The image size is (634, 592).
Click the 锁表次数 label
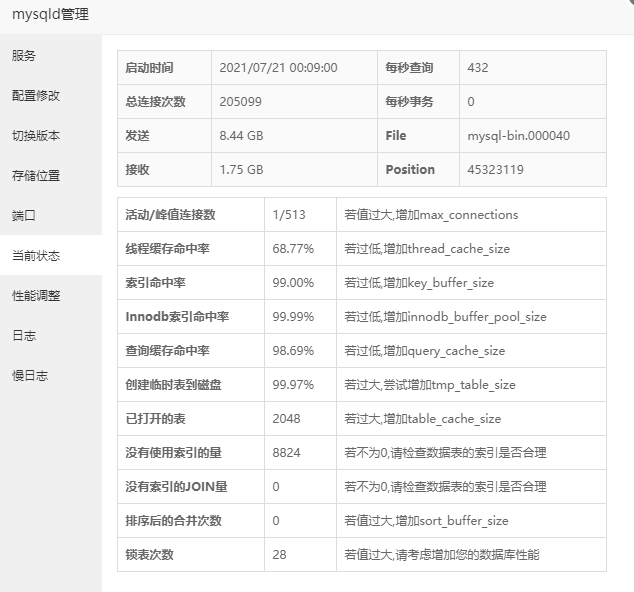click(149, 554)
